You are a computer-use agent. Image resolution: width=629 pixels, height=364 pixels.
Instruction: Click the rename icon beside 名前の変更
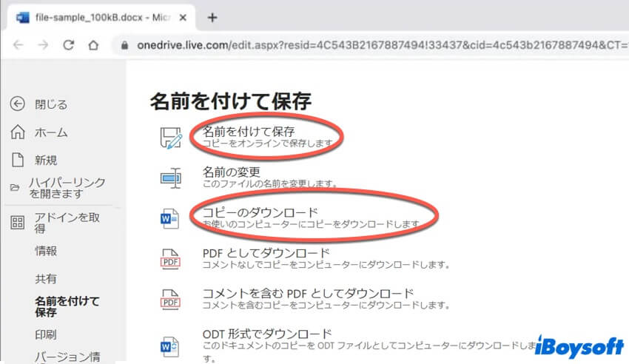pyautogui.click(x=171, y=178)
